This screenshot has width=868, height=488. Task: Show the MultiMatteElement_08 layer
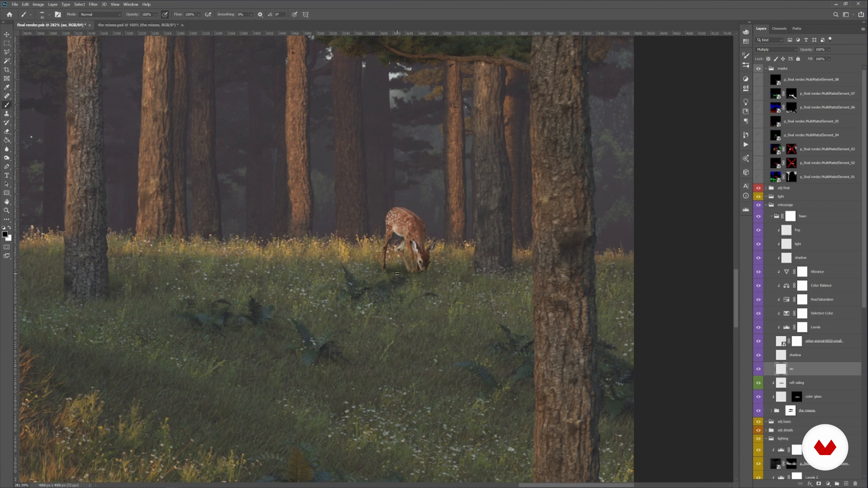(x=759, y=80)
